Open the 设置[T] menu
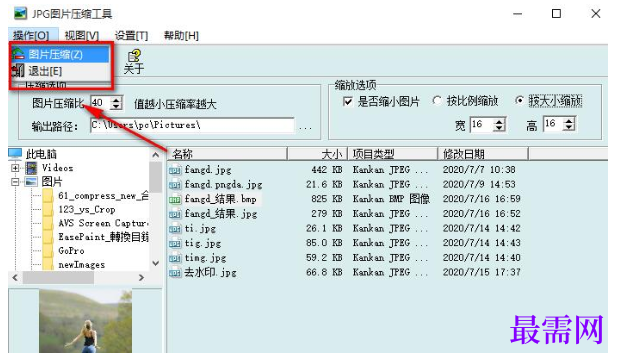Screen dimensions: 622x361 click(131, 35)
